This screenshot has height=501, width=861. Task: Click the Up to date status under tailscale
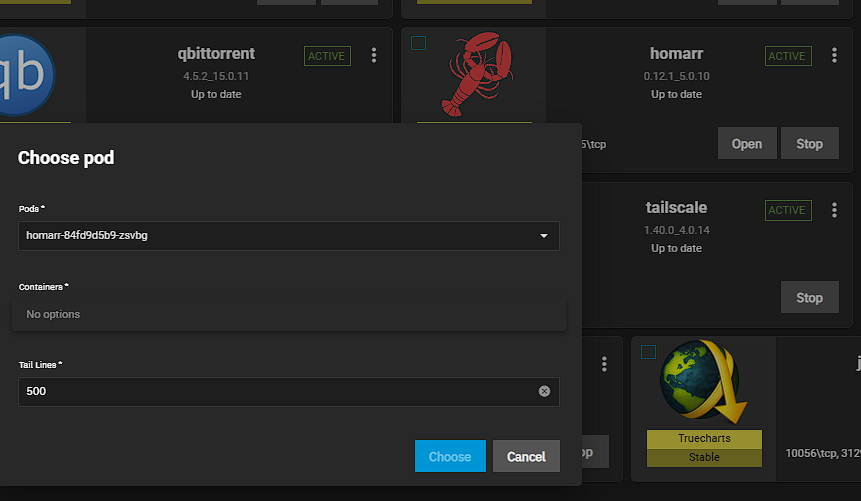click(x=676, y=248)
